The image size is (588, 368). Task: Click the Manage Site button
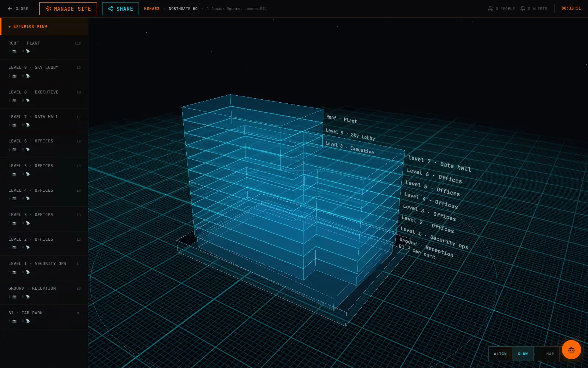coord(68,8)
